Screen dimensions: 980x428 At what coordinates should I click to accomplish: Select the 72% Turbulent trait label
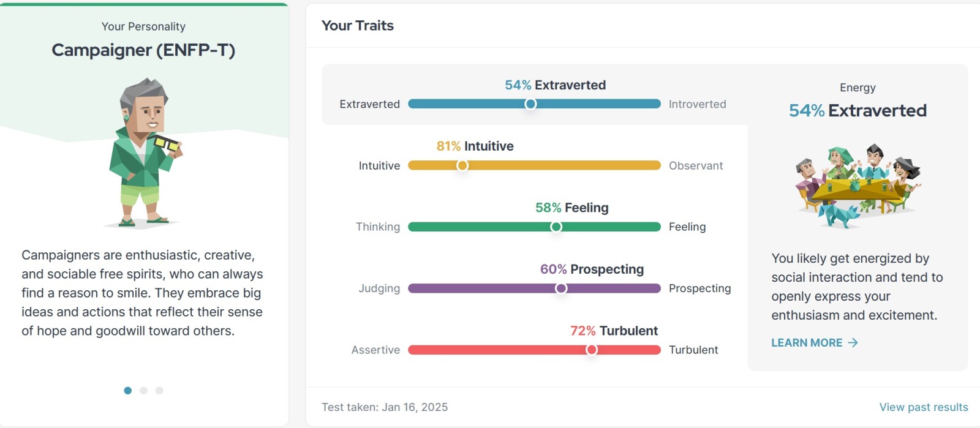(614, 331)
